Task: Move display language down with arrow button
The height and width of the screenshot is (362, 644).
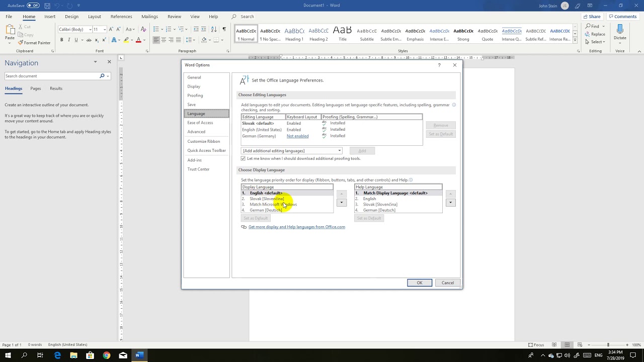Action: 341,203
